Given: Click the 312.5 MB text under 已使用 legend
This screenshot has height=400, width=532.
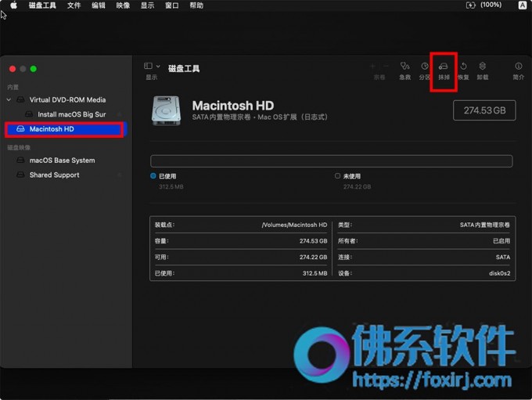Looking at the screenshot, I should coord(171,187).
